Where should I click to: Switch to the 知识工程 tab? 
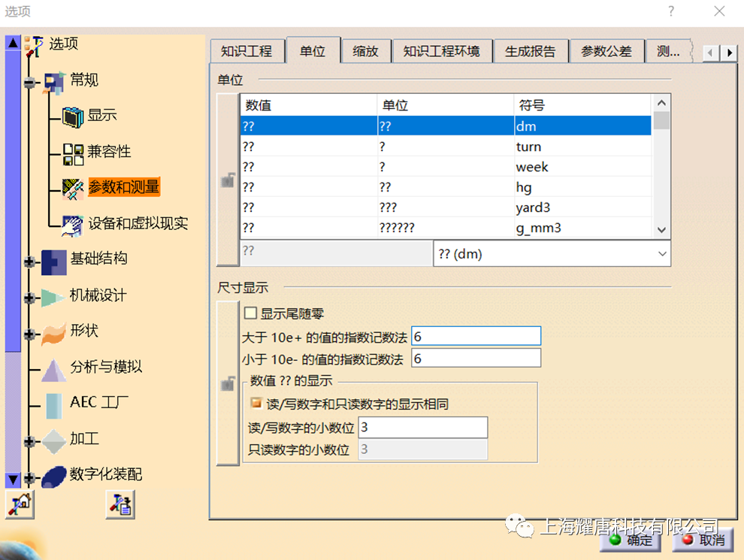[x=248, y=51]
